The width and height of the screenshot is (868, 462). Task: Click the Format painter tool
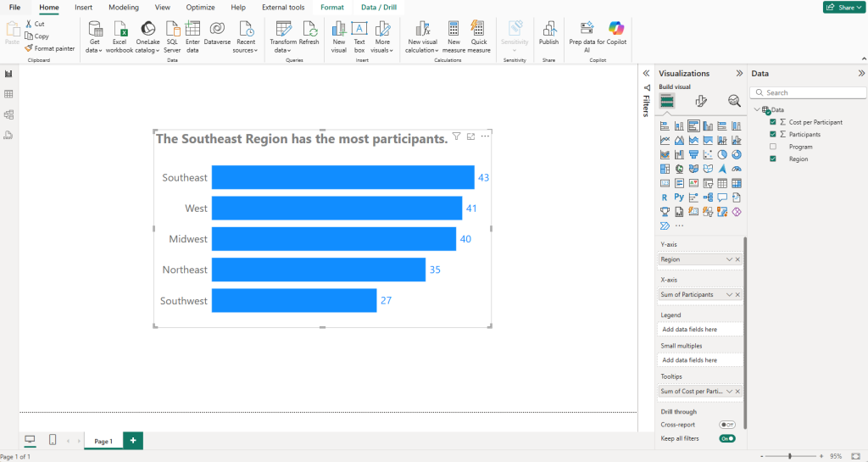pyautogui.click(x=49, y=48)
